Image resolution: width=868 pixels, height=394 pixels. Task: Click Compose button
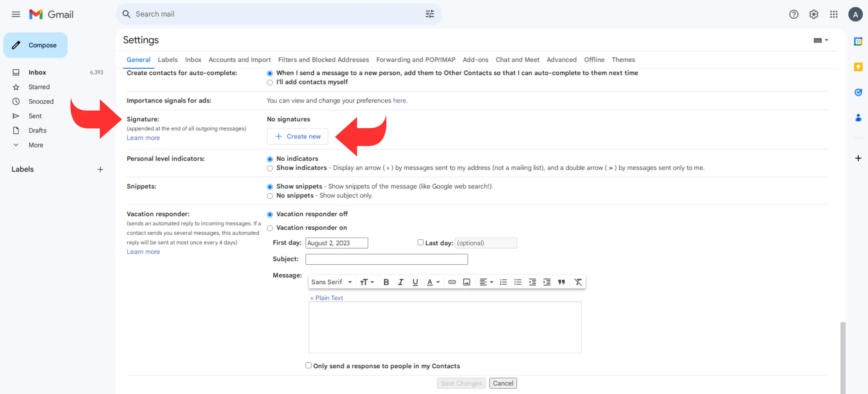pos(35,45)
